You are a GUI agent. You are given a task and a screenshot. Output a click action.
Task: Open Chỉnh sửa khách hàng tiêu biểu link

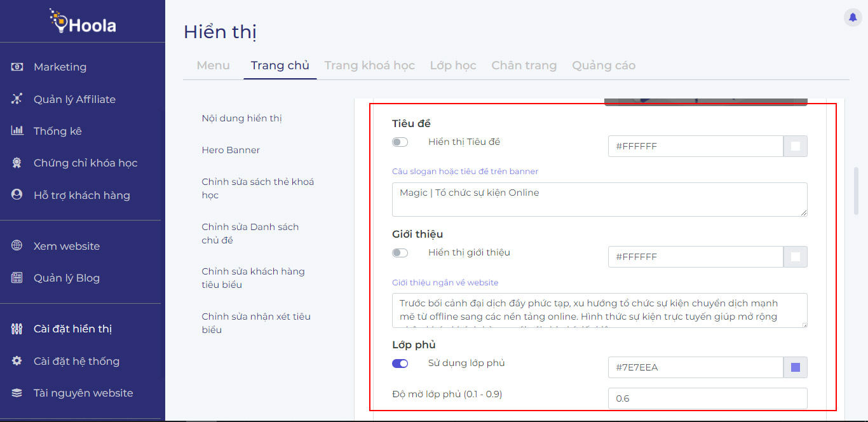click(253, 278)
